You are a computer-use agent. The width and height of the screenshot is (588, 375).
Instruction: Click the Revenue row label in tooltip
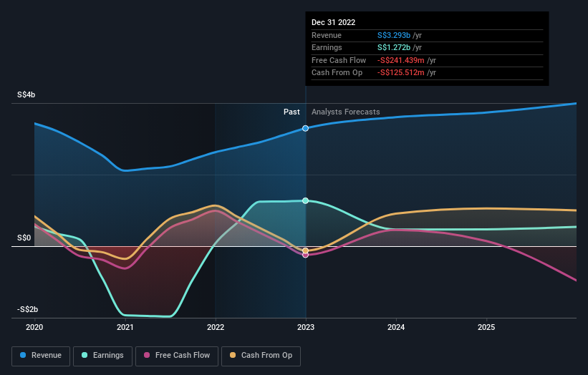(x=327, y=35)
